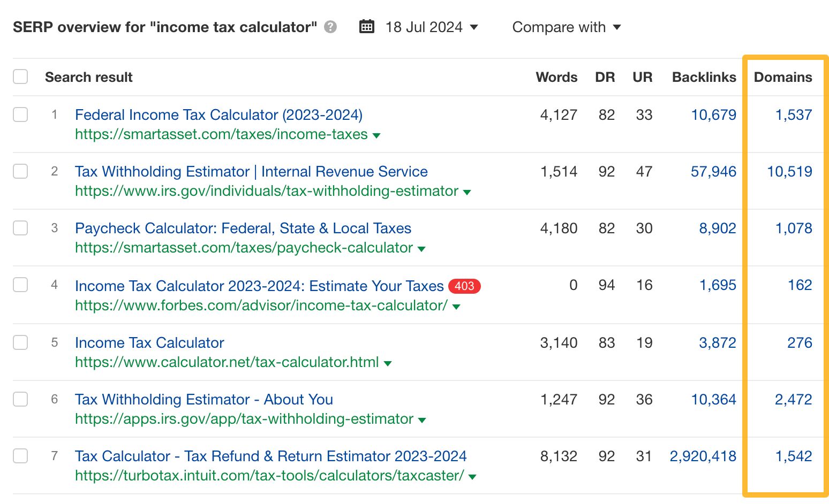Select the checkbox beside the IRS Tax Withholding Estimator

(x=20, y=171)
